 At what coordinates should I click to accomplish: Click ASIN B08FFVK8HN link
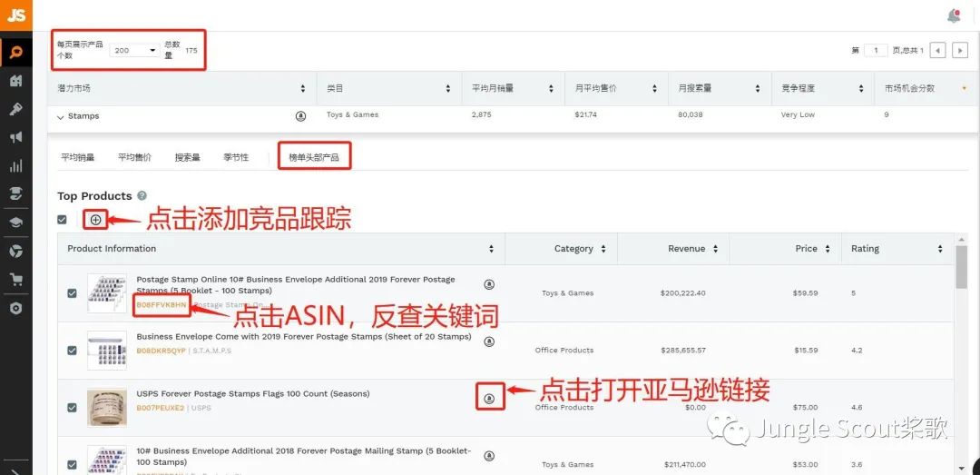pyautogui.click(x=162, y=305)
